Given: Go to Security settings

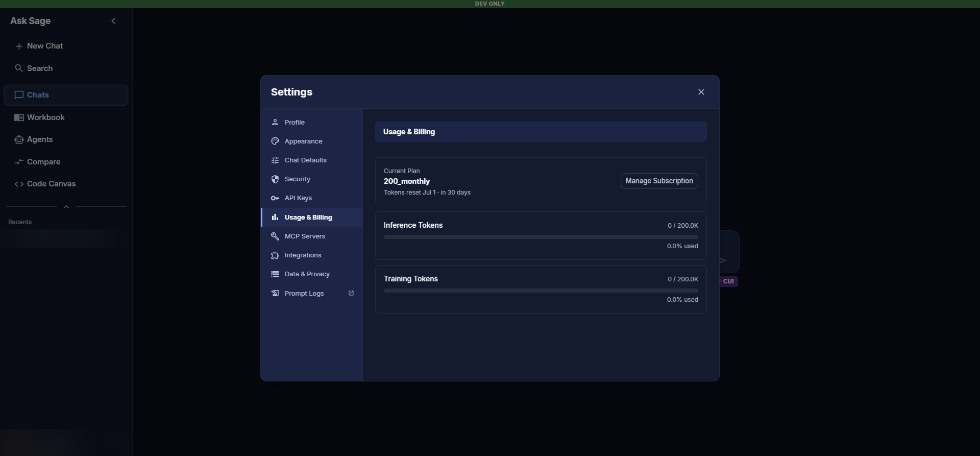Looking at the screenshot, I should (x=312, y=179).
